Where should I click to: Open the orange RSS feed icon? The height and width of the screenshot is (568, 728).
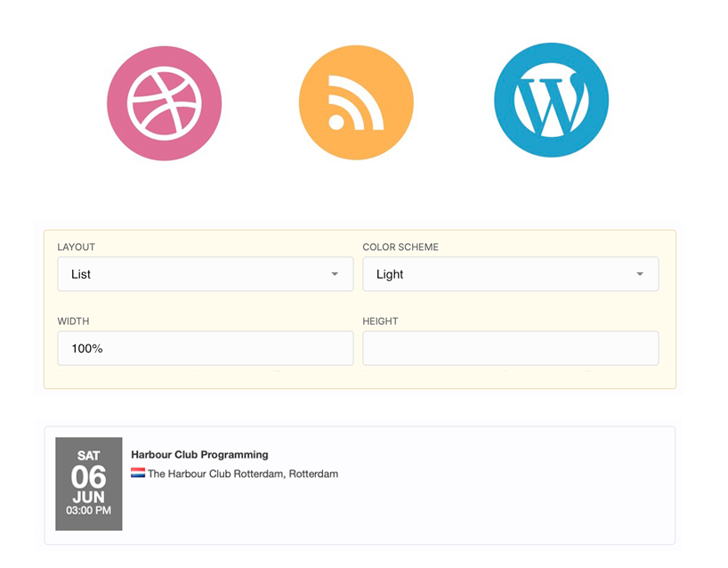(356, 102)
